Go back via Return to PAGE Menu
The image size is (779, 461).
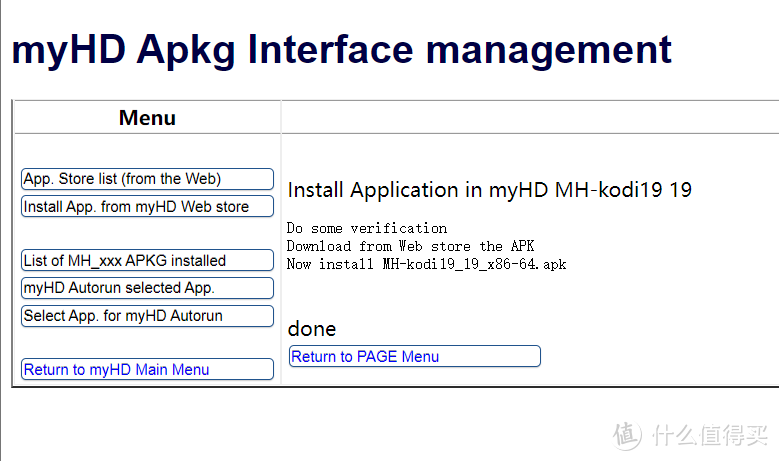pos(414,356)
